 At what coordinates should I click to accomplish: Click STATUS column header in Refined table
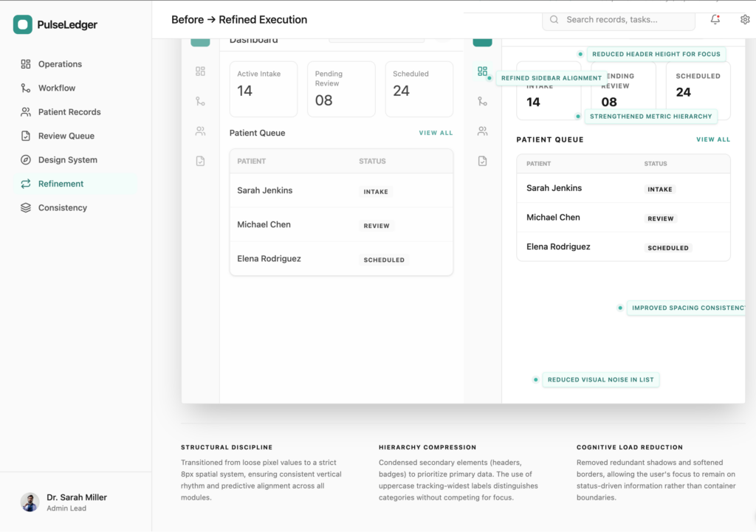[656, 164]
